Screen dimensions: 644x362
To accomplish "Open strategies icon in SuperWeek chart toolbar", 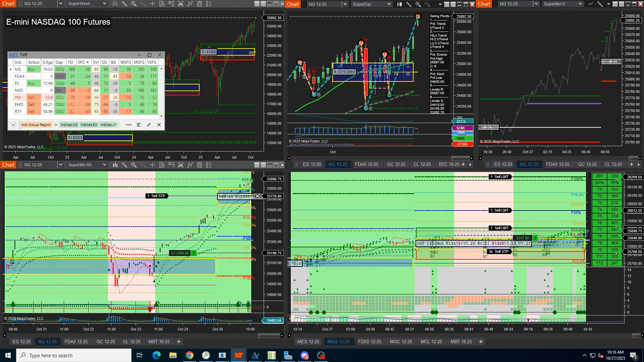I will pos(190,4).
